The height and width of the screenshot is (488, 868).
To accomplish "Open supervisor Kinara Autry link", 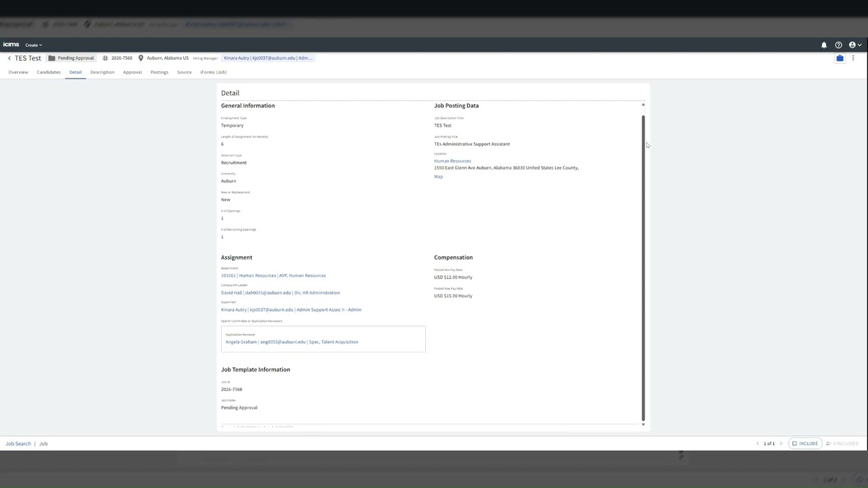I will tap(291, 310).
